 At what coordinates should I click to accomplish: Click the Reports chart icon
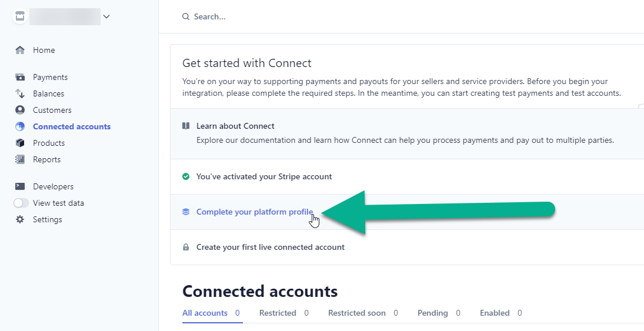point(20,159)
